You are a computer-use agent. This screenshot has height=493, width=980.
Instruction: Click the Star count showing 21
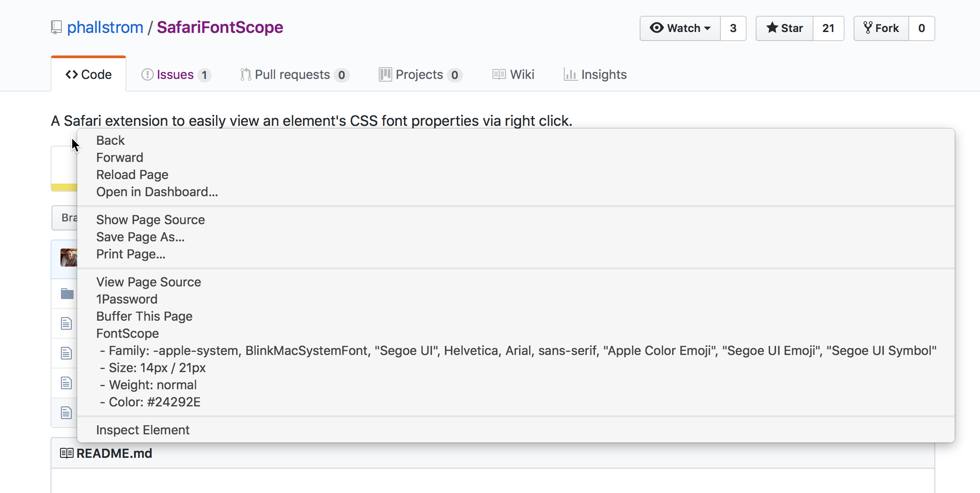(828, 28)
